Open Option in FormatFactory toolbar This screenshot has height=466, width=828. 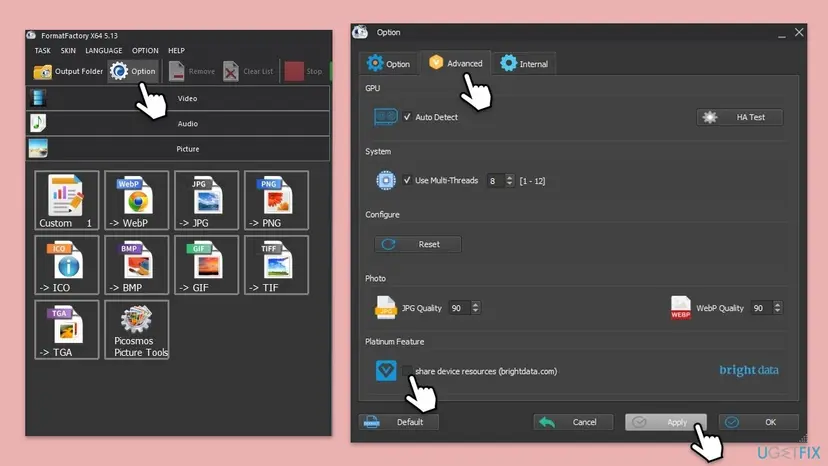click(x=133, y=71)
